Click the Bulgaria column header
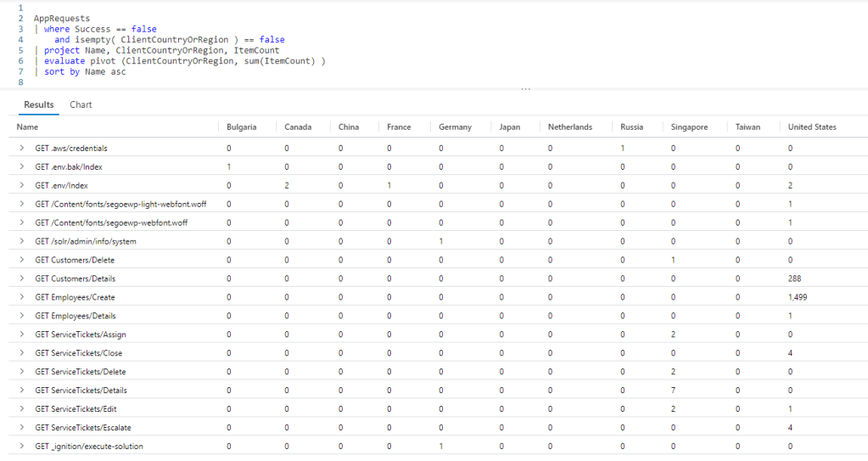Screen dimensions: 868x461 click(x=241, y=127)
